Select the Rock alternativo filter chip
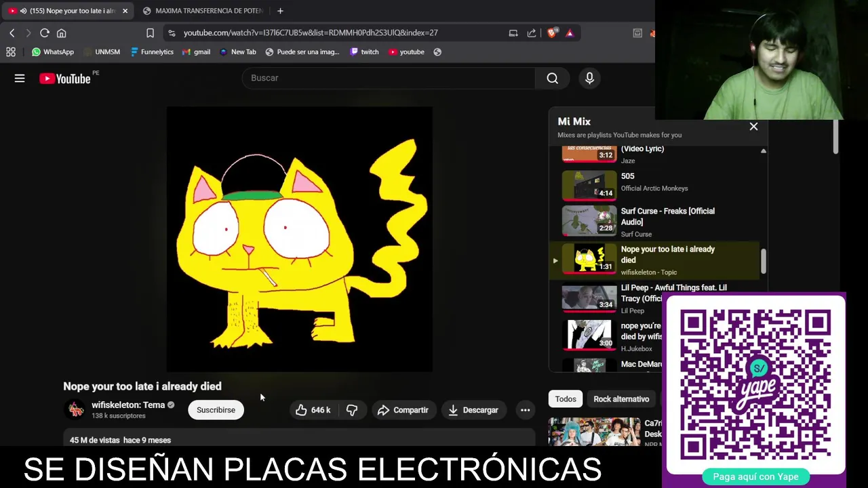 tap(621, 399)
